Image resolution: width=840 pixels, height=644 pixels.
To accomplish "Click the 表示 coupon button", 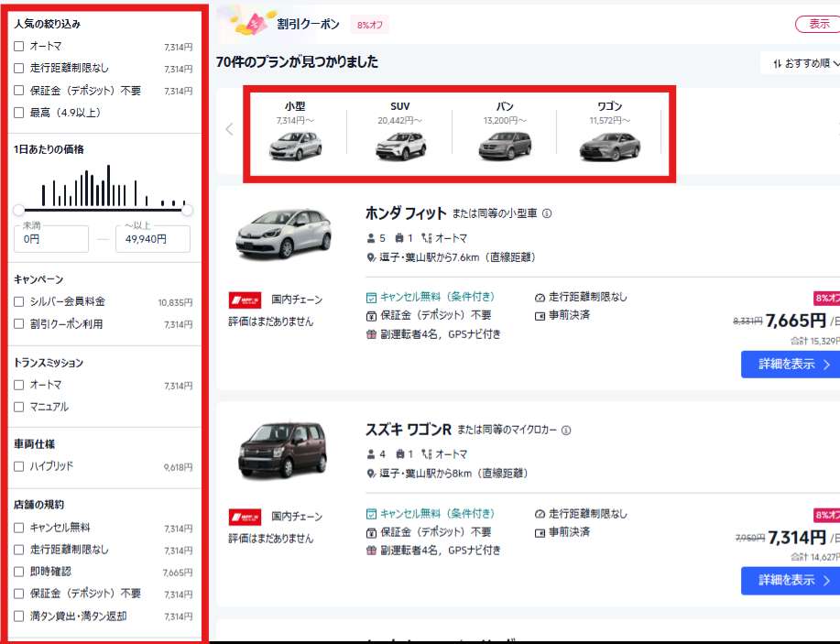I will pos(819,24).
